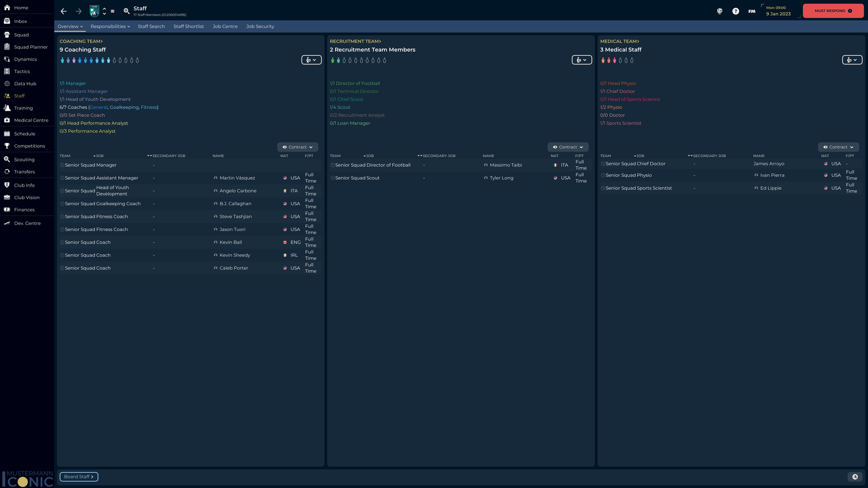Open the Tactics sidebar icon
Image resolution: width=868 pixels, height=488 pixels.
[x=7, y=72]
